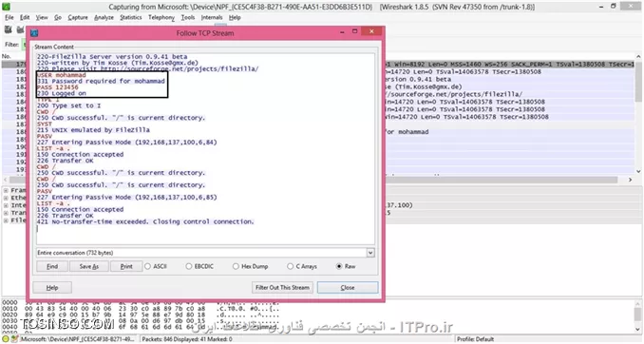This screenshot has height=344, width=644.
Task: Click the Wireshark app icon in title bar
Action: coord(6,7)
